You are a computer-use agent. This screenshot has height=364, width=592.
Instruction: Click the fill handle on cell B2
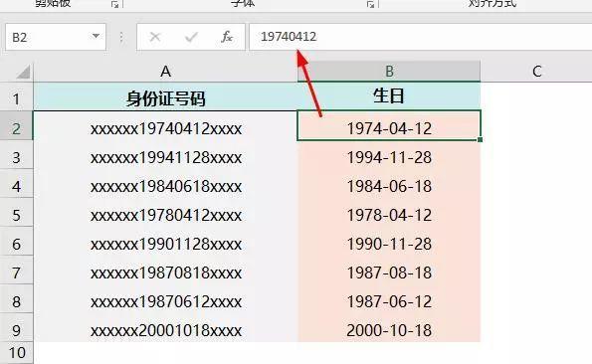click(x=480, y=139)
